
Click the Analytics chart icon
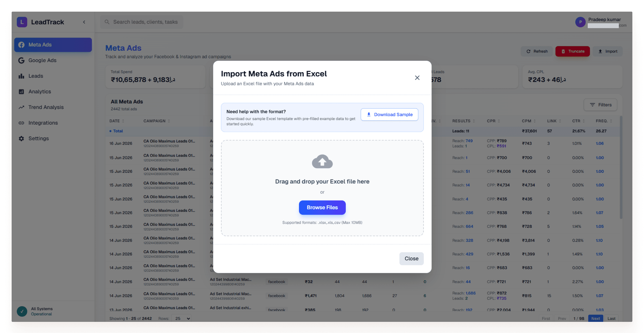tap(22, 91)
